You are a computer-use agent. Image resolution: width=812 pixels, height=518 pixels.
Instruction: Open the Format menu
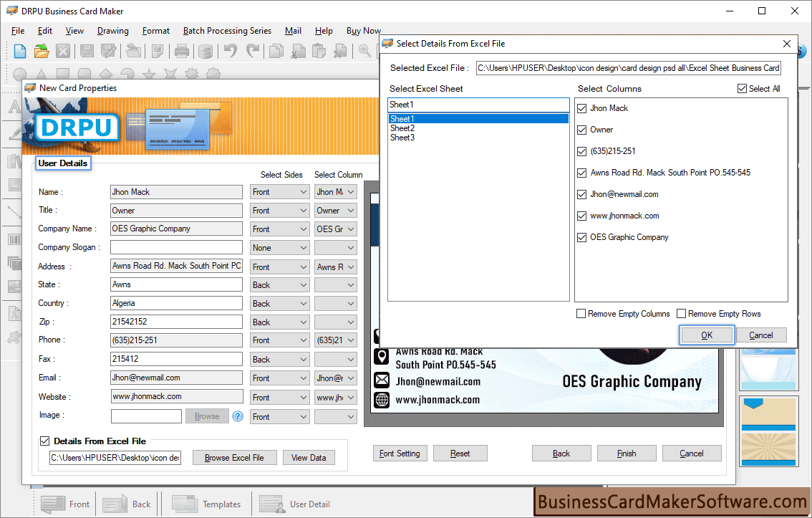(x=156, y=31)
